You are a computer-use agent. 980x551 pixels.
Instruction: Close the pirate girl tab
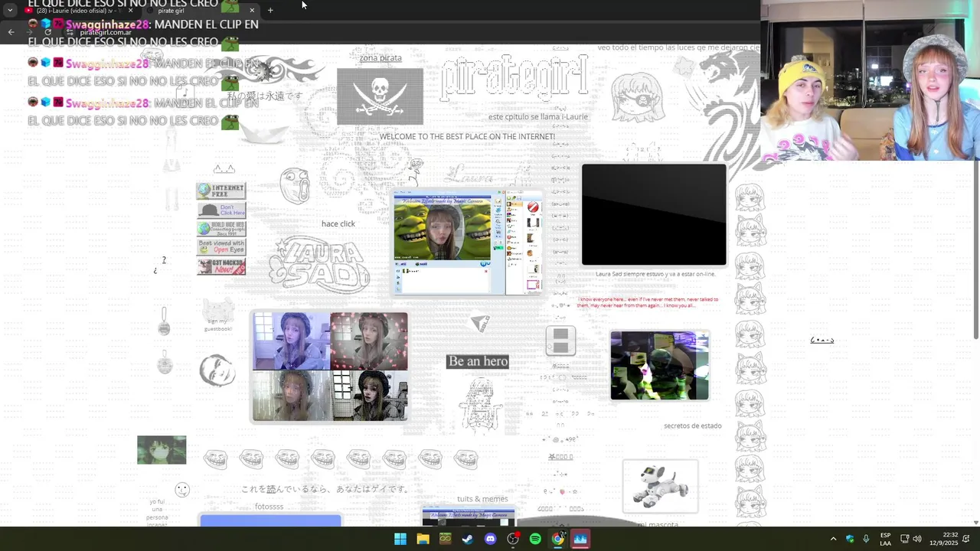pos(252,11)
